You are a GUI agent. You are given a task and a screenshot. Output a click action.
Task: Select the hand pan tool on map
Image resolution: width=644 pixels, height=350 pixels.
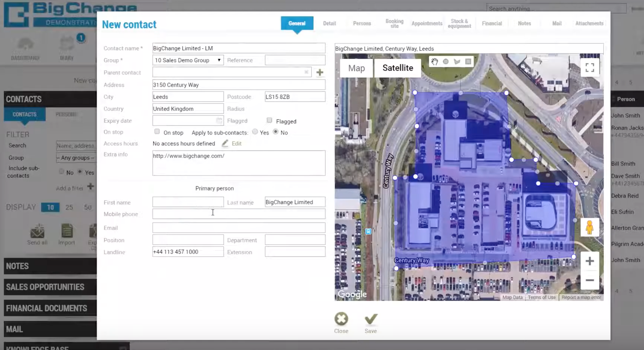(x=435, y=62)
